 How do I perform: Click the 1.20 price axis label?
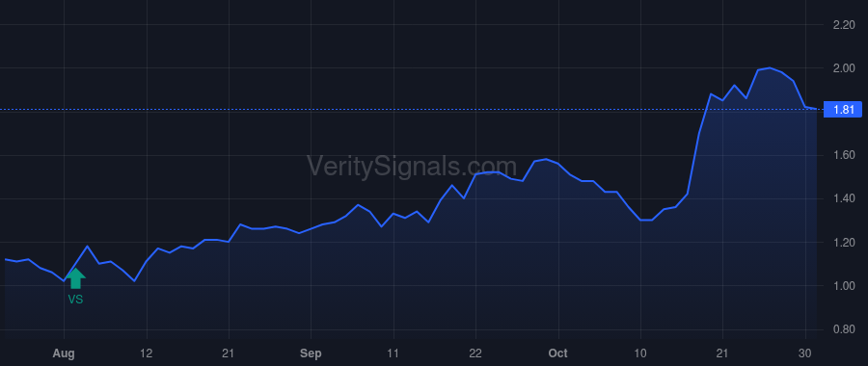tap(844, 243)
